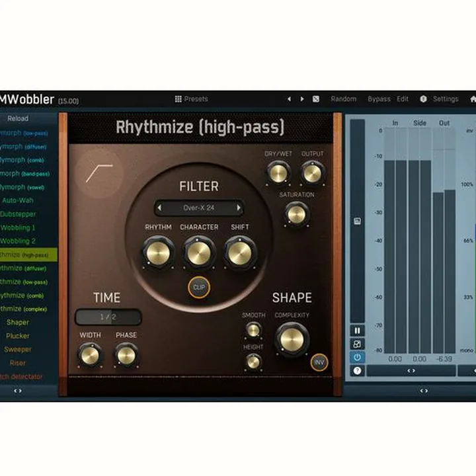Screen dimensions: 476x476
Task: Click the dice randomize icon
Action: click(316, 99)
